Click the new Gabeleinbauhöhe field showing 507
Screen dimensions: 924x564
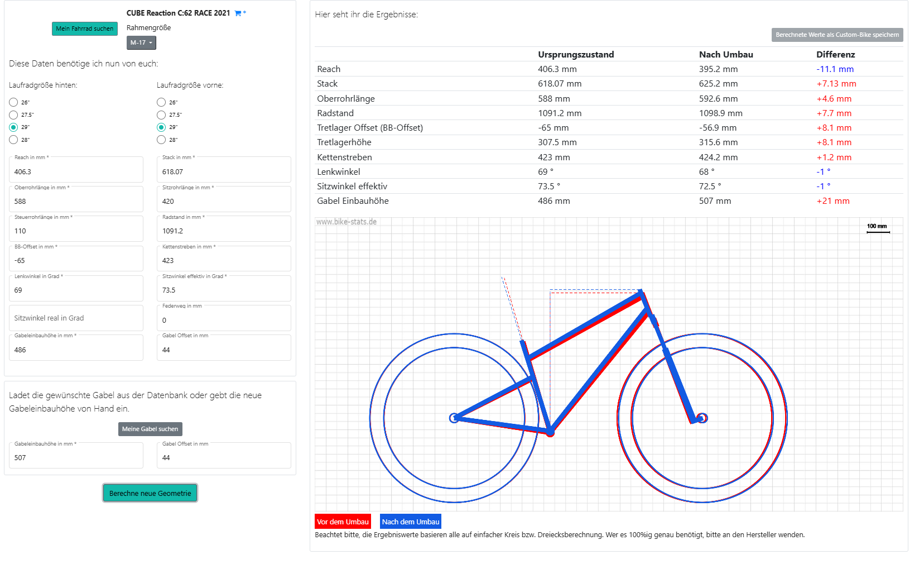(x=76, y=457)
